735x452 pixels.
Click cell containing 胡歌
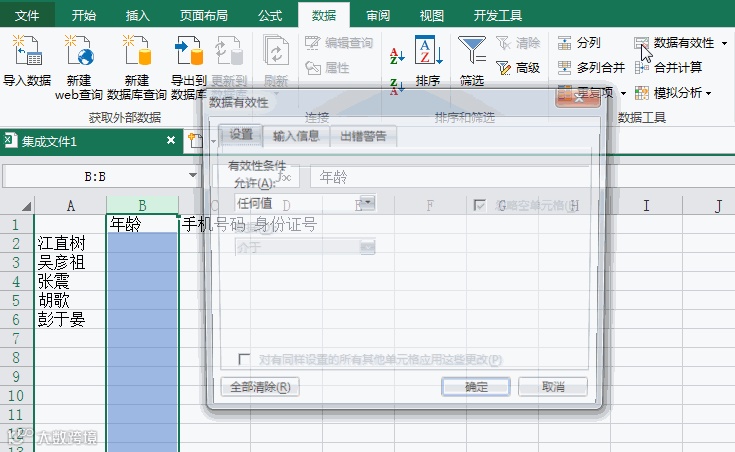(x=70, y=300)
